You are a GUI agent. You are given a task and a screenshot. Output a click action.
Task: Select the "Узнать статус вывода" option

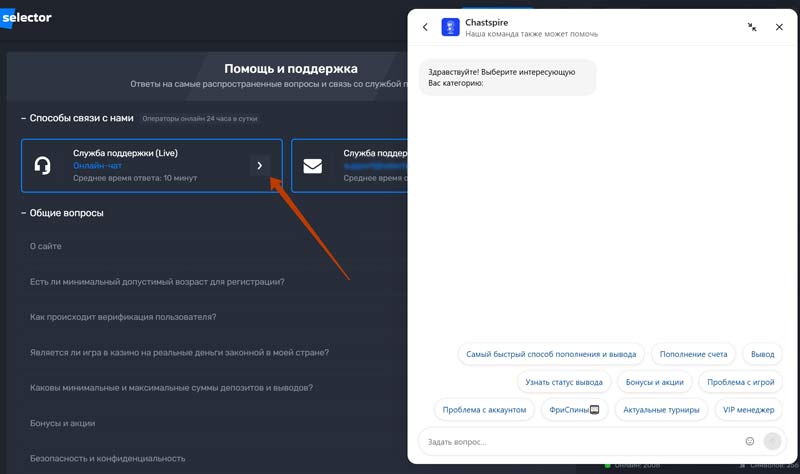pyautogui.click(x=564, y=382)
